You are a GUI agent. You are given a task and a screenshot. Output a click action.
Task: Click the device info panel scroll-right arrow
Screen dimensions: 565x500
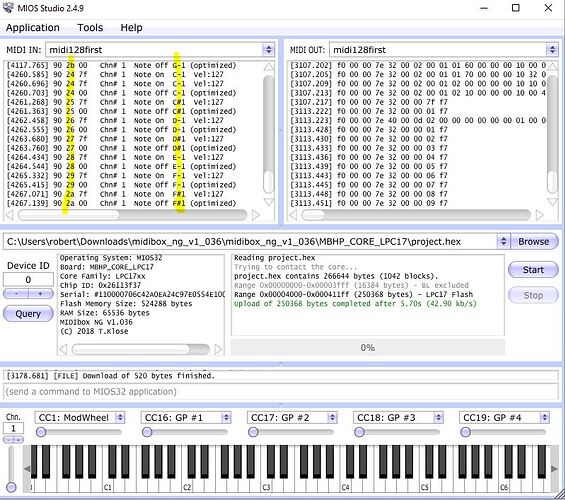(x=218, y=349)
